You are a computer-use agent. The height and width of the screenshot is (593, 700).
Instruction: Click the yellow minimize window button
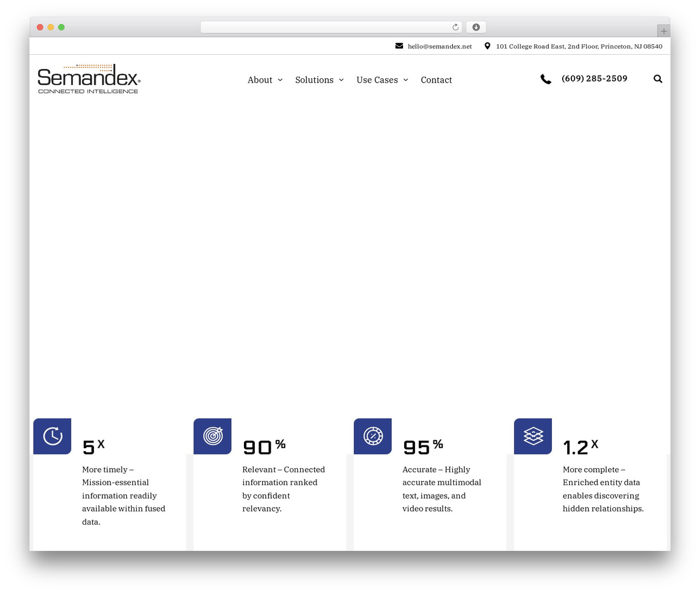point(51,27)
